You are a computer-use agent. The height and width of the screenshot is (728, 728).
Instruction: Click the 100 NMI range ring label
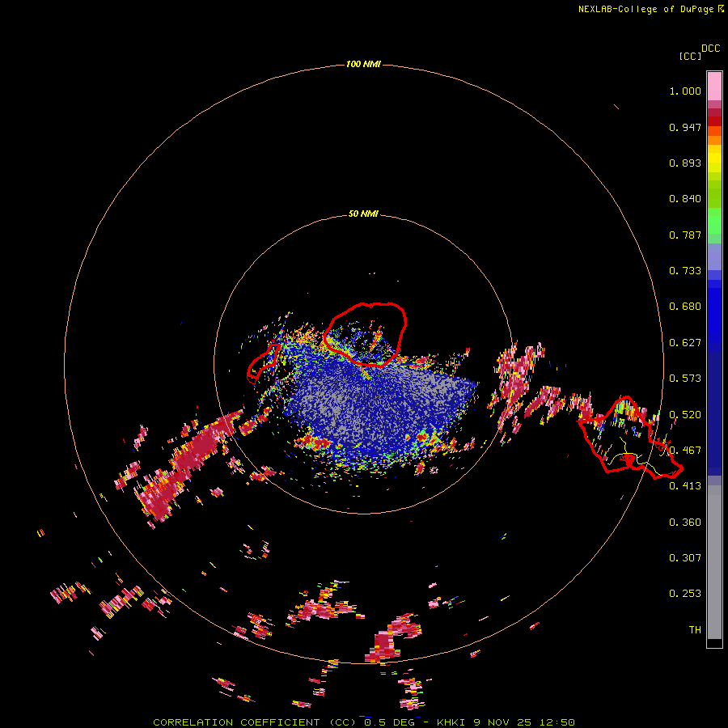pyautogui.click(x=363, y=64)
